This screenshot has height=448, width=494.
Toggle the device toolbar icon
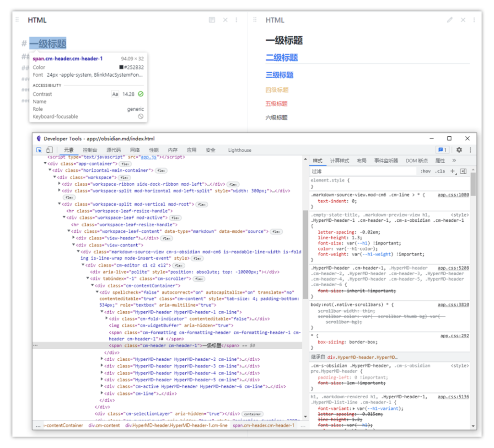point(49,150)
